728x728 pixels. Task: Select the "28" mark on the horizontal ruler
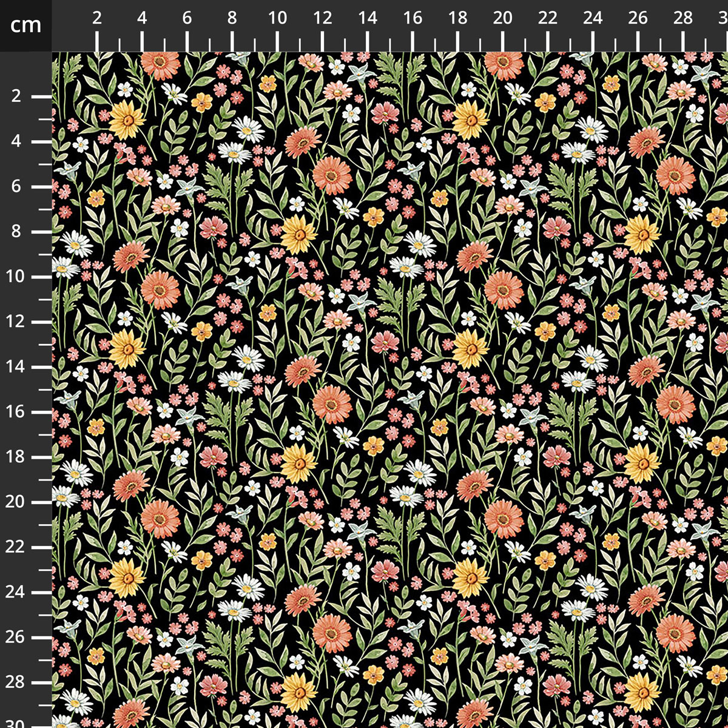[x=683, y=18]
